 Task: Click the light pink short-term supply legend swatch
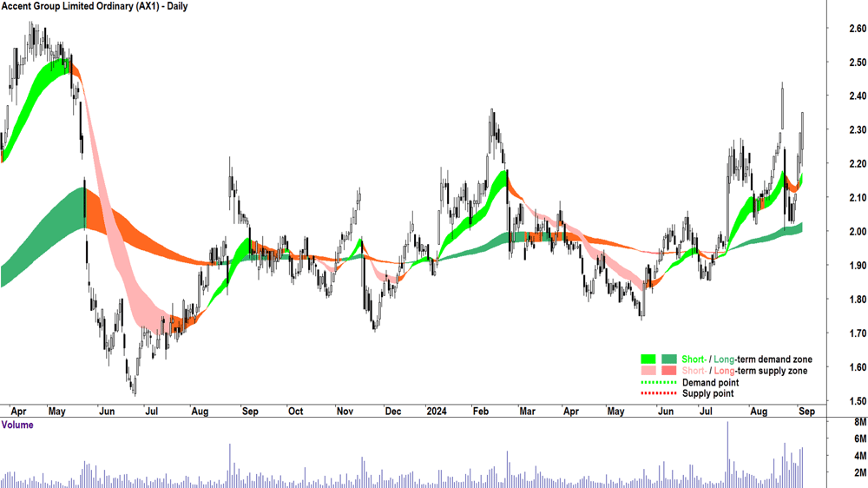tap(648, 371)
